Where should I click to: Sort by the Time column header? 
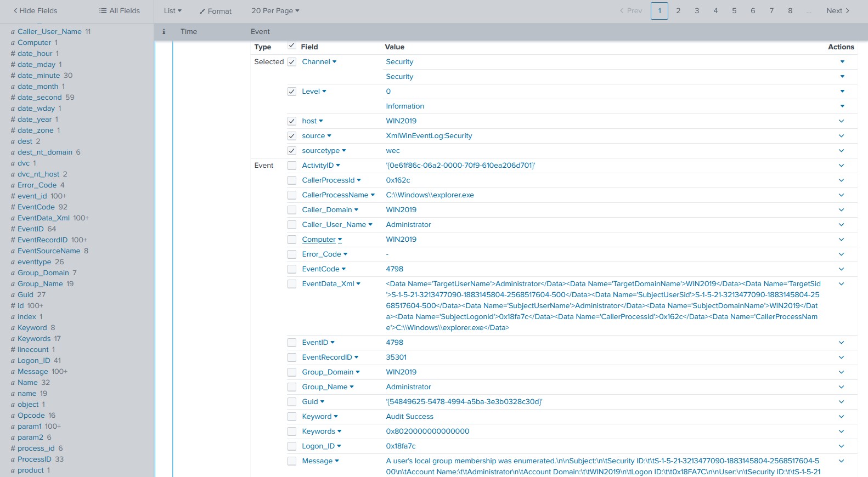[189, 32]
